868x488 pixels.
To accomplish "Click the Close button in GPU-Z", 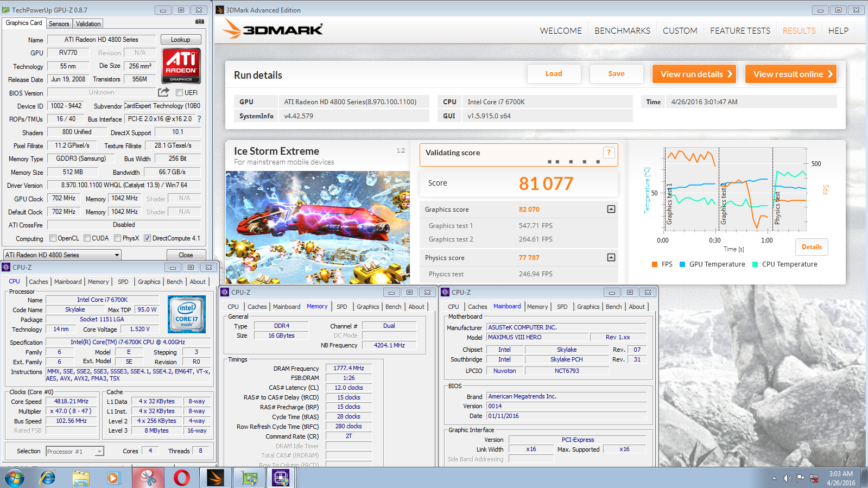I will click(x=186, y=255).
